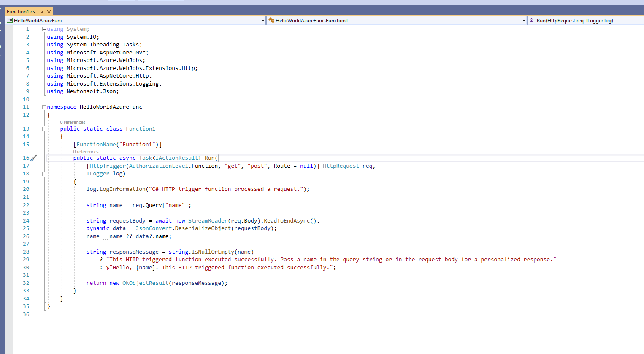
Task: Collapse the namespace HelloWorldAzureFunc block
Action: [x=44, y=107]
